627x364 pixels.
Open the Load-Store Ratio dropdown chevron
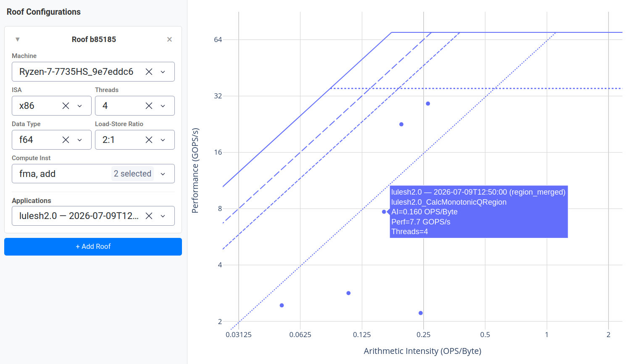163,140
